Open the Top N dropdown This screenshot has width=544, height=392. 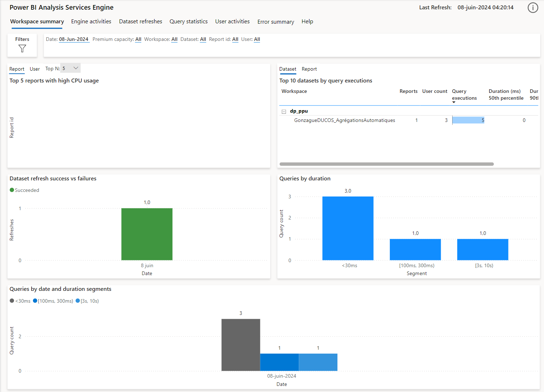point(70,68)
